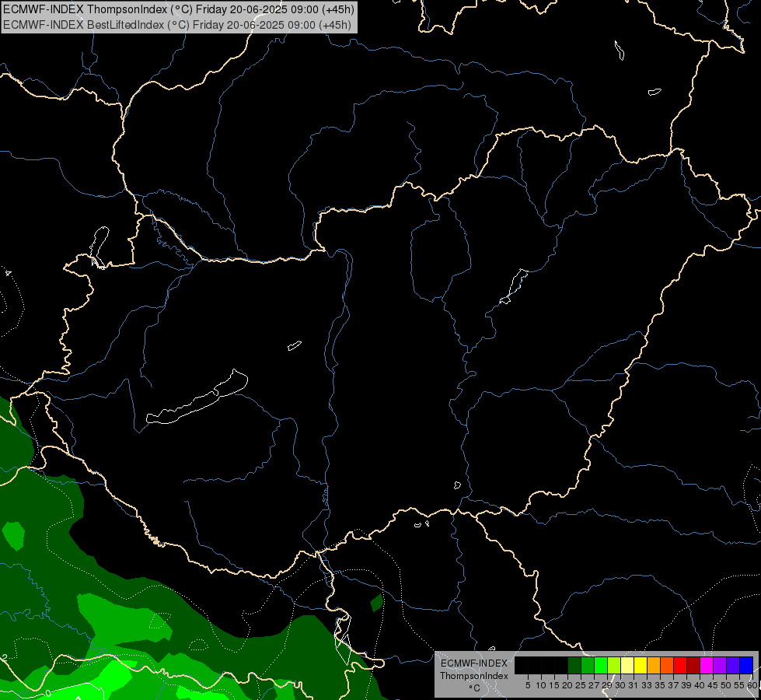Click the dark red 39–40 legend swatch
Viewport: 761px width, 700px height.
tap(693, 665)
